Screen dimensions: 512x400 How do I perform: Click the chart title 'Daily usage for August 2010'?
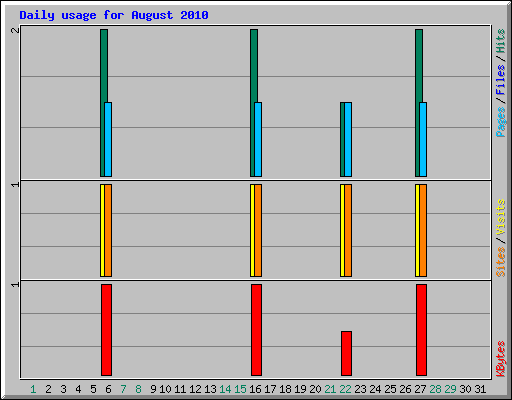(114, 15)
